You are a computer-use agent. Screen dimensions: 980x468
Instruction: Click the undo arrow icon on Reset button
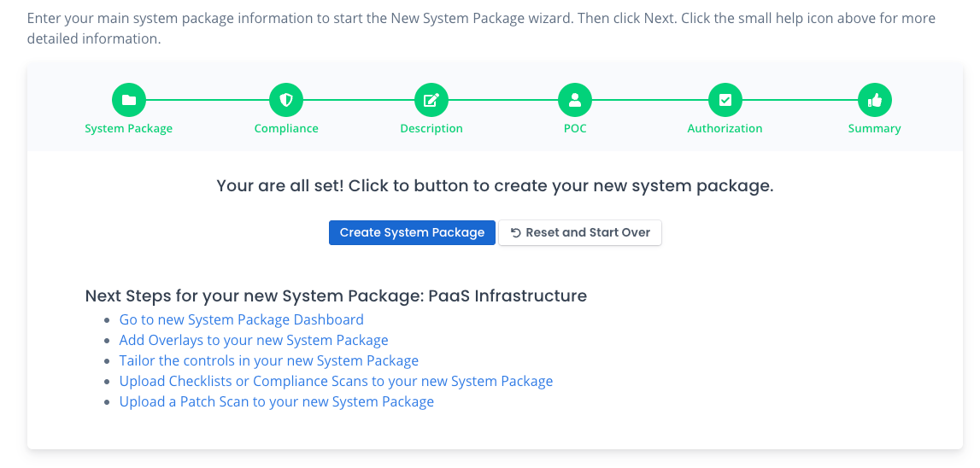pos(515,232)
